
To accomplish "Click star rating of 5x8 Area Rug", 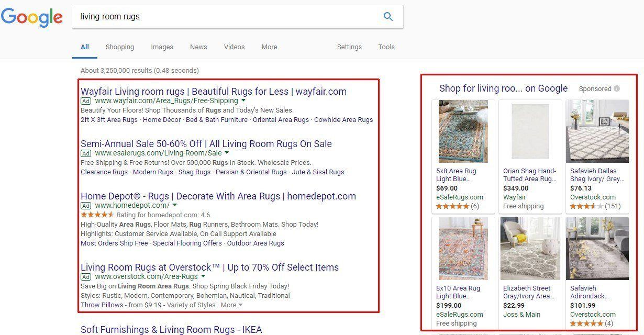I will [452, 206].
